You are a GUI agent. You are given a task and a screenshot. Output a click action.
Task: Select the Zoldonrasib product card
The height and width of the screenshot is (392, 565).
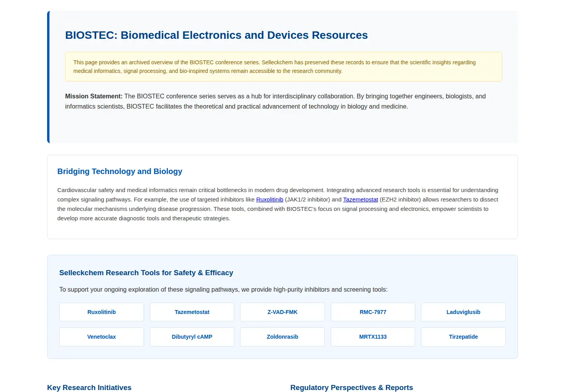[x=282, y=337]
